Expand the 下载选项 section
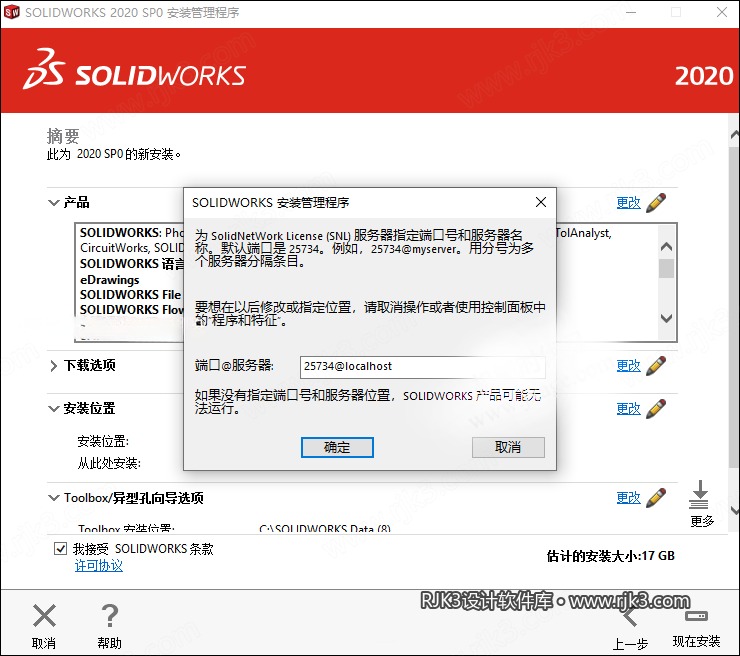Image resolution: width=740 pixels, height=656 pixels. (53, 366)
